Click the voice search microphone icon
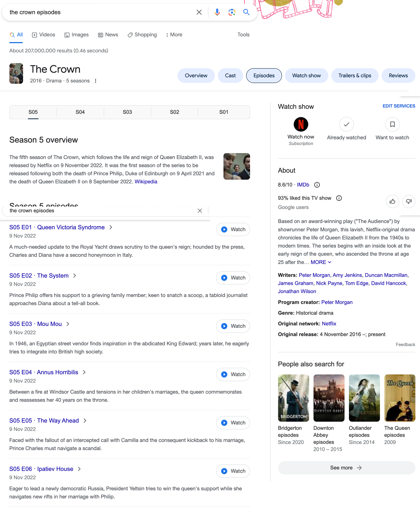 point(217,12)
